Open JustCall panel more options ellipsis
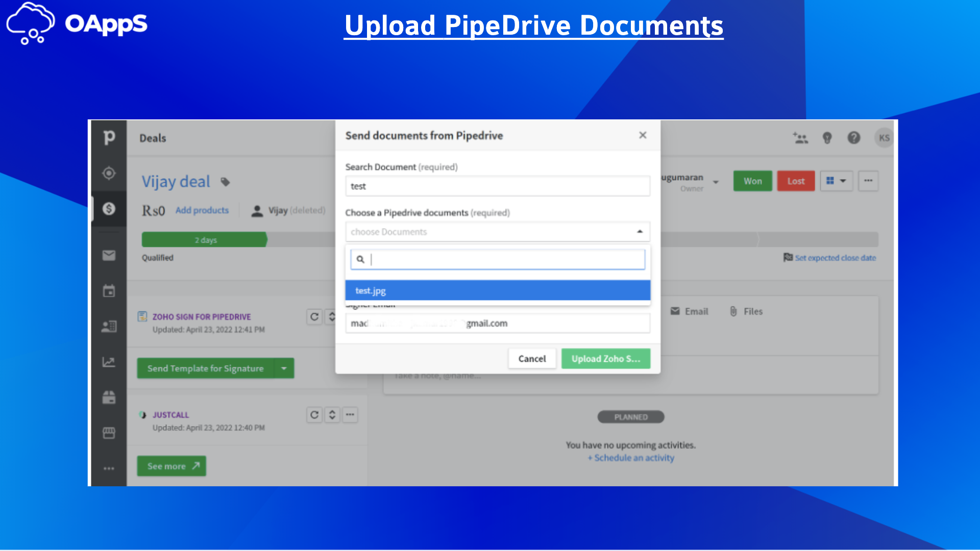This screenshot has width=980, height=551. (350, 415)
